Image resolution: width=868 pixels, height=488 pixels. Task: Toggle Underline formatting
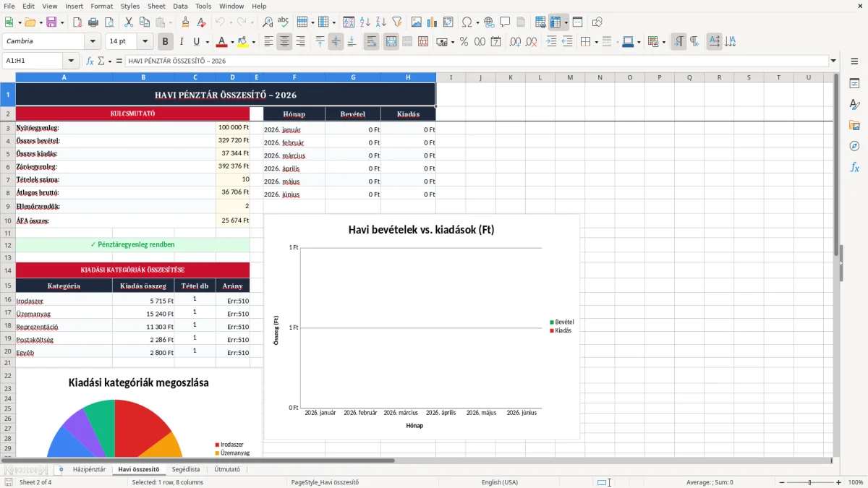pyautogui.click(x=197, y=42)
